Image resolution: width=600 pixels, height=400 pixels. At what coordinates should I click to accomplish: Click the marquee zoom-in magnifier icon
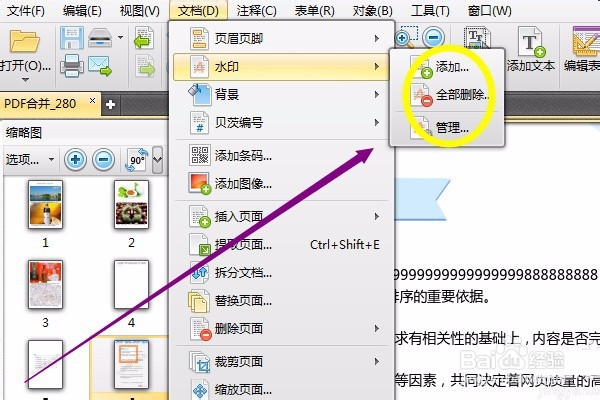point(406,37)
